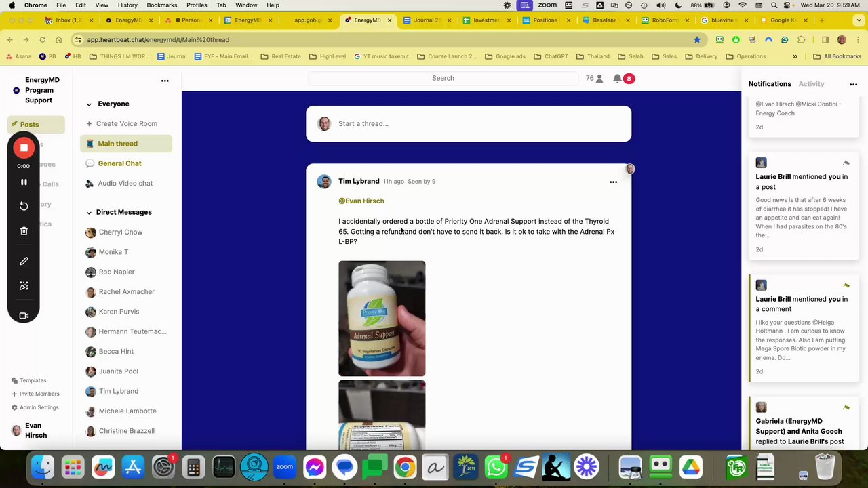
Task: Open WhatsApp from the Dock
Action: pyautogui.click(x=496, y=467)
